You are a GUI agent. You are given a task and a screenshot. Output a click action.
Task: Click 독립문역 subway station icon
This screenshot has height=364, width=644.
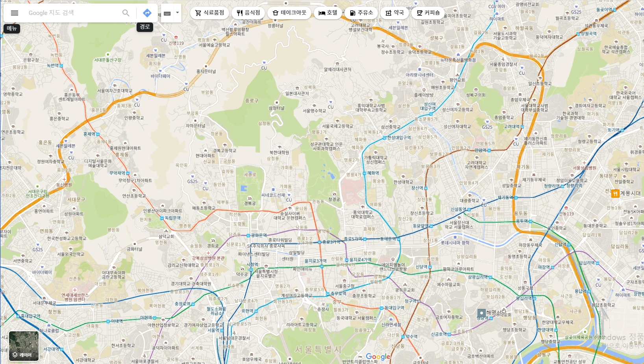click(162, 218)
